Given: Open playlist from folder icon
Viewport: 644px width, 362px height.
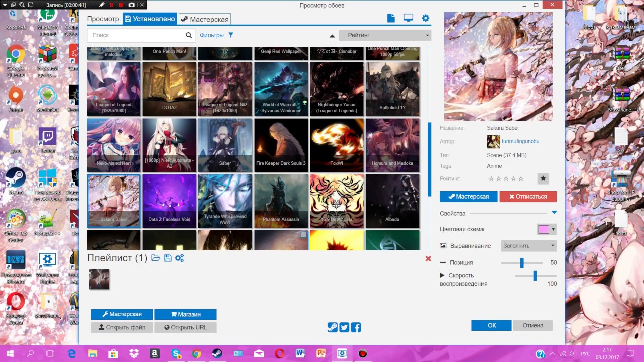Looking at the screenshot, I should (156, 258).
